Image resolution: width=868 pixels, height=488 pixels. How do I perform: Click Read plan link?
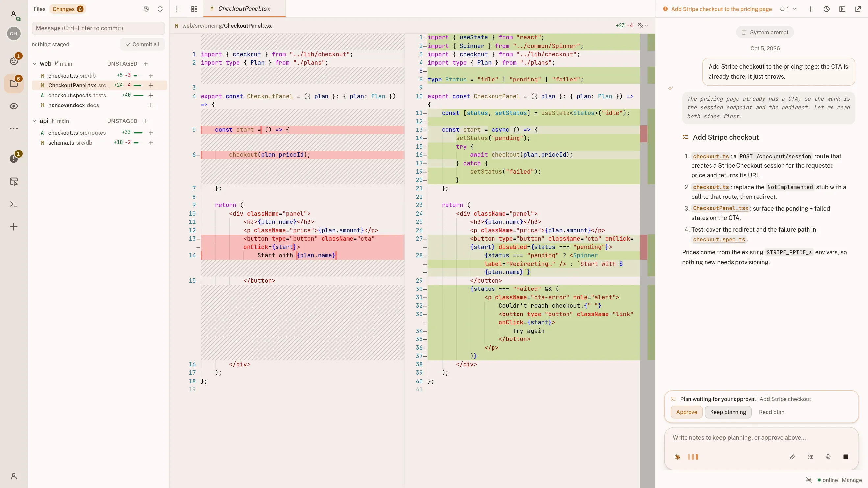(x=771, y=412)
